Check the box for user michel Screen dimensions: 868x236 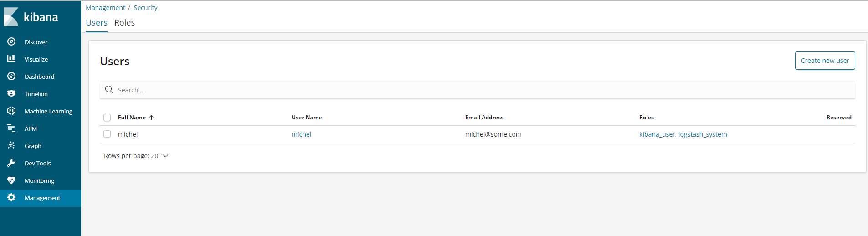[107, 134]
